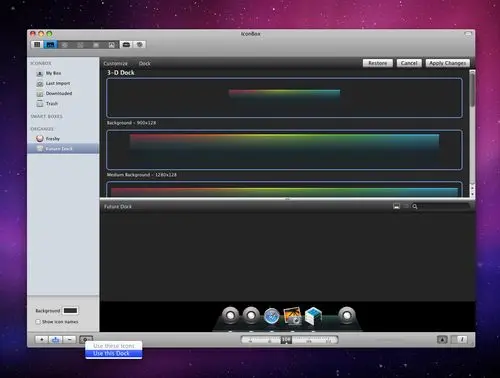Click the globe icon in the toolbar
Viewport: 500px width, 378px height.
(x=140, y=44)
